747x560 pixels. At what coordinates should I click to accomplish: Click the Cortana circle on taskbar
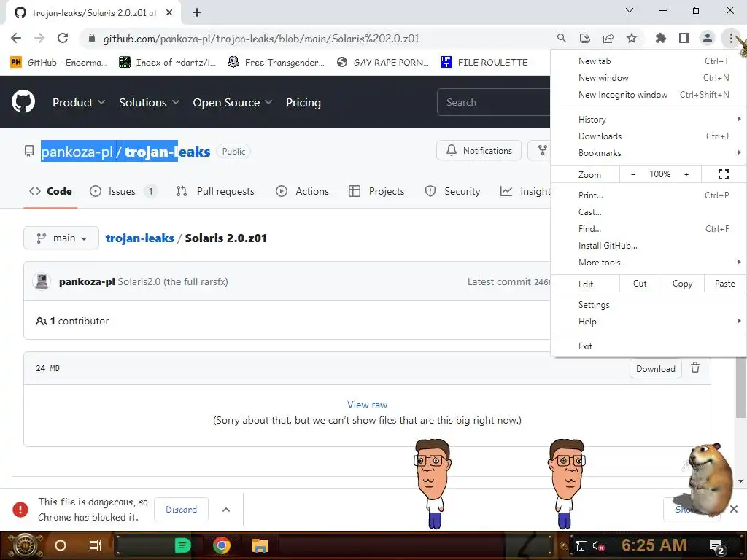pos(61,545)
